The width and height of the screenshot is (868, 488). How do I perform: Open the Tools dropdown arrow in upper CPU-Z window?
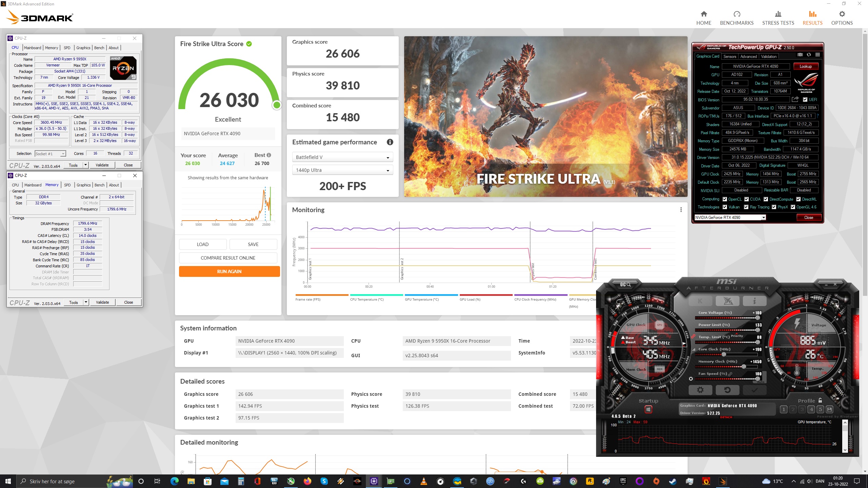pyautogui.click(x=85, y=165)
